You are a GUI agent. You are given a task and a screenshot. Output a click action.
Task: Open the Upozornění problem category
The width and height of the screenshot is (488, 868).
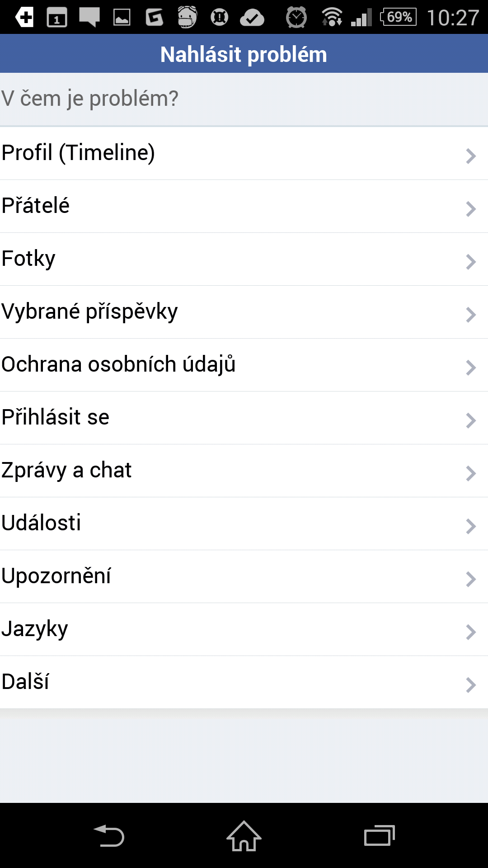244,577
